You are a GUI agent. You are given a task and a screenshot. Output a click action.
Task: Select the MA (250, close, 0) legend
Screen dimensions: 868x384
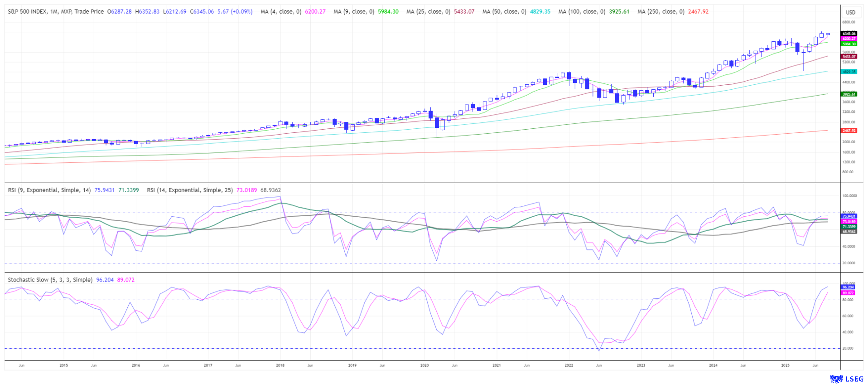[x=661, y=11]
